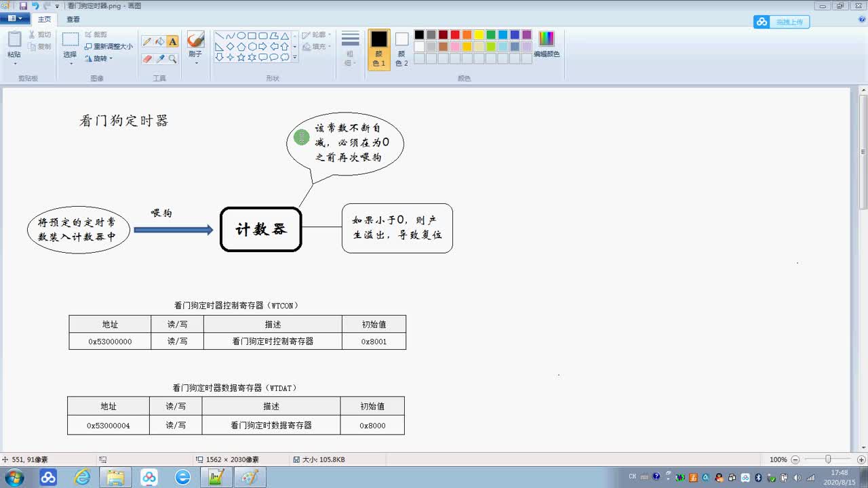Choose the rounded rectangular callout shape
868x488 pixels.
(x=262, y=58)
